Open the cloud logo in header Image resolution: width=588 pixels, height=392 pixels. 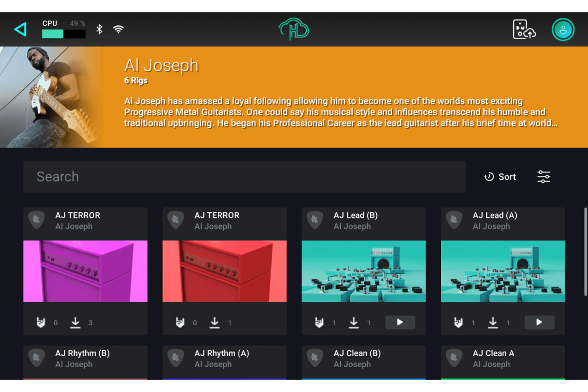coord(294,29)
